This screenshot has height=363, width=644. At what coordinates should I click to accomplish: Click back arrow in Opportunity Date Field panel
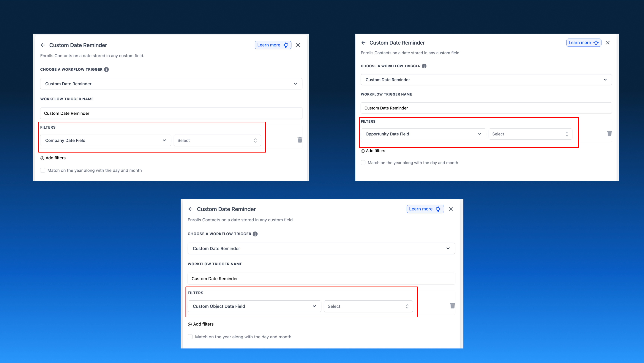coord(363,43)
